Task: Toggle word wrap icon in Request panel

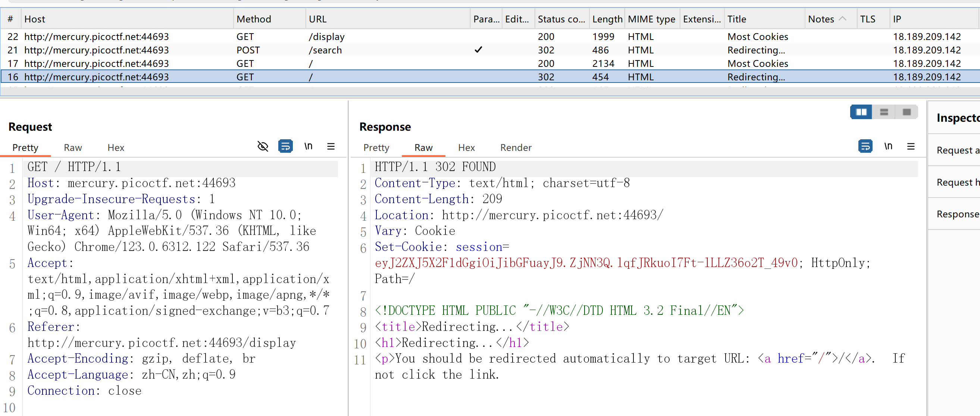Action: tap(285, 146)
